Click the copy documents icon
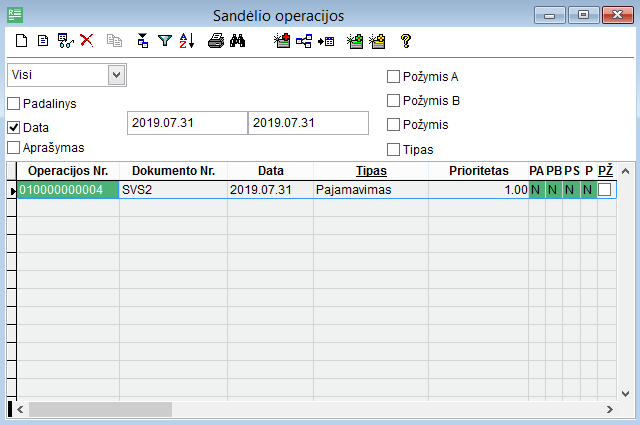 click(114, 41)
